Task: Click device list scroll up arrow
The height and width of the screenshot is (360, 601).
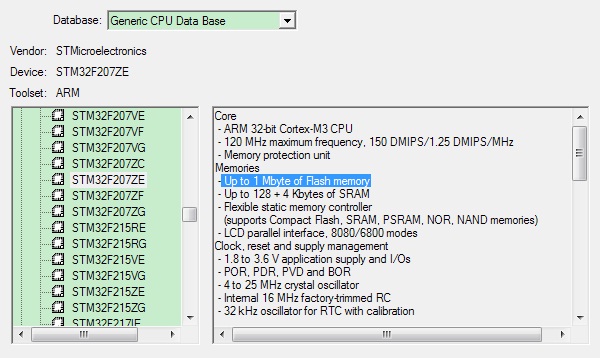Action: click(190, 117)
